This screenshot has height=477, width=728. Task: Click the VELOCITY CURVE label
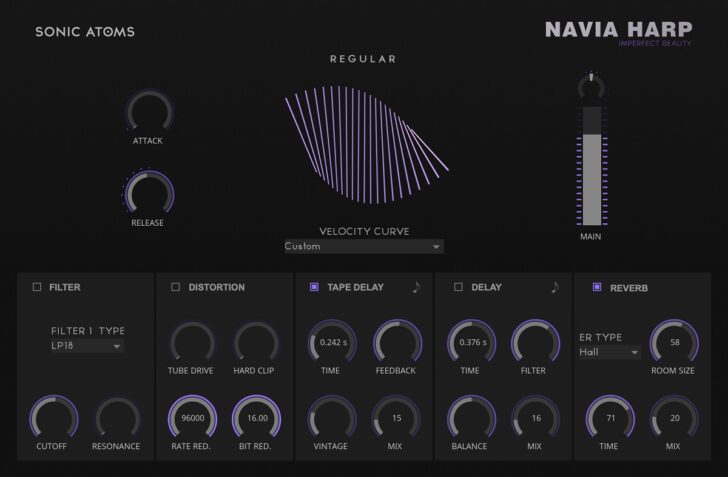tap(364, 231)
